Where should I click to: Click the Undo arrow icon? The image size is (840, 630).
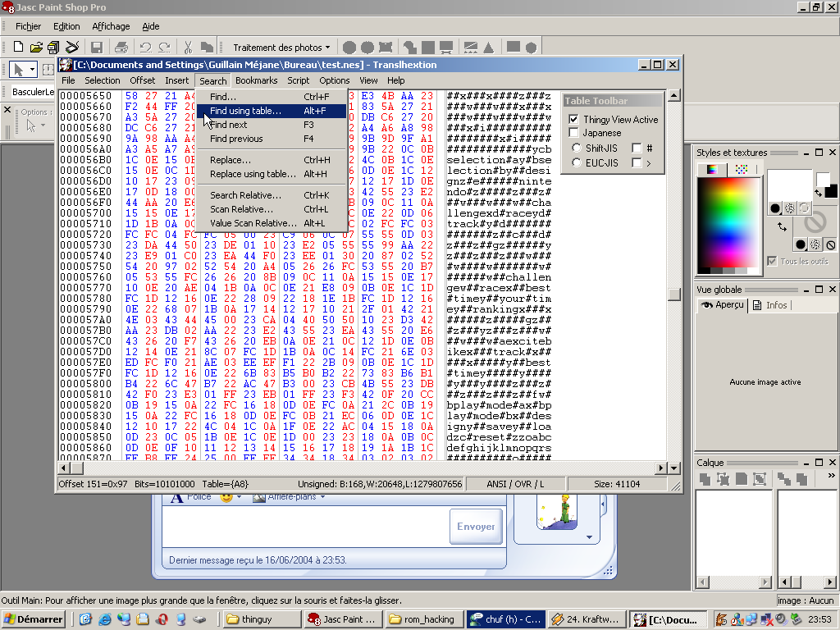pos(146,47)
